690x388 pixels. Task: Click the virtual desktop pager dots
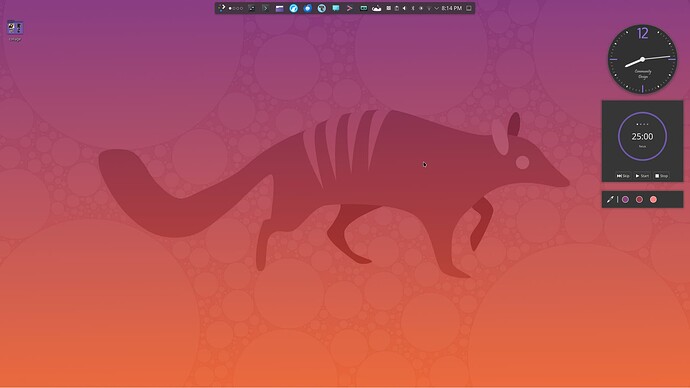235,8
